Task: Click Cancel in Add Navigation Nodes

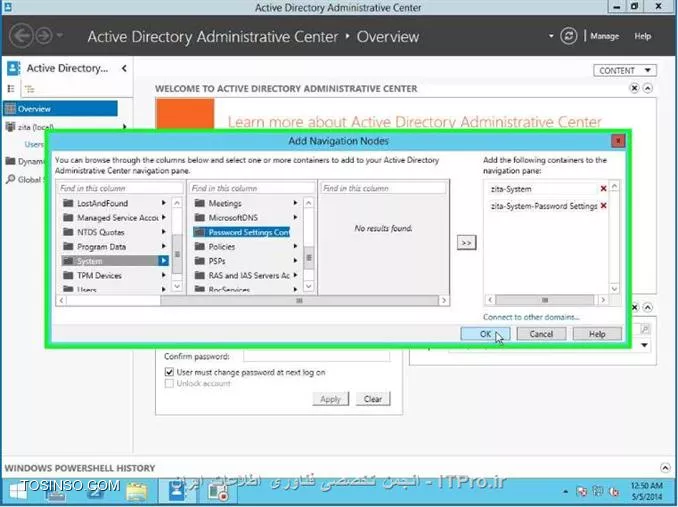Action: (x=541, y=334)
